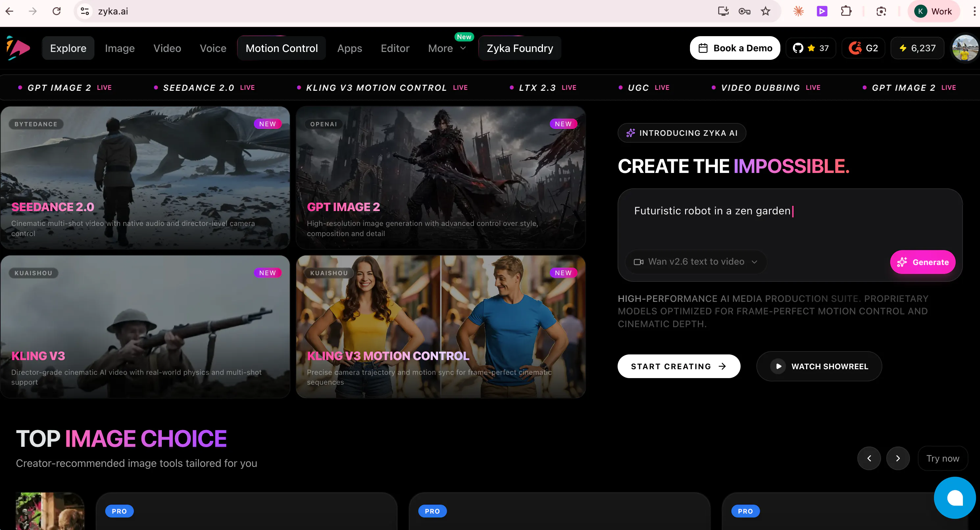This screenshot has height=530, width=980.
Task: Select the Explore tab
Action: 68,48
